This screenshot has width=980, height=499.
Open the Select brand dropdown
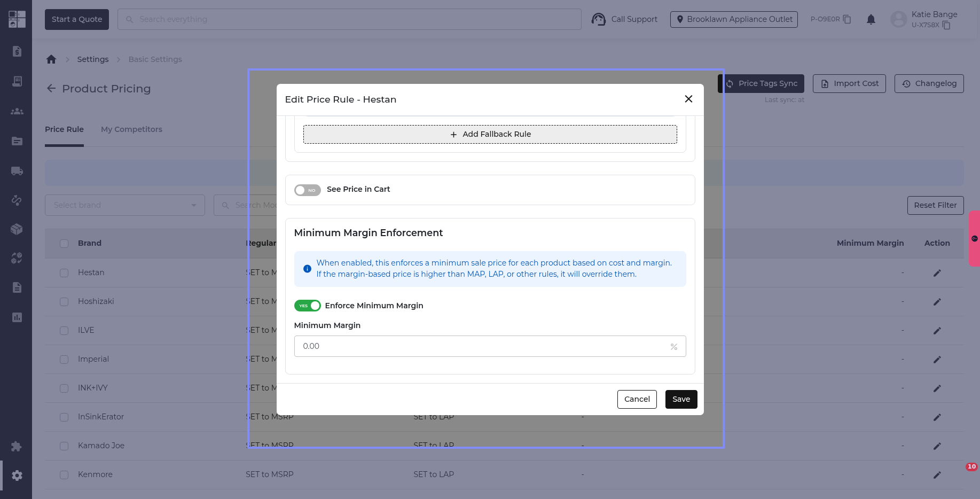pyautogui.click(x=125, y=205)
